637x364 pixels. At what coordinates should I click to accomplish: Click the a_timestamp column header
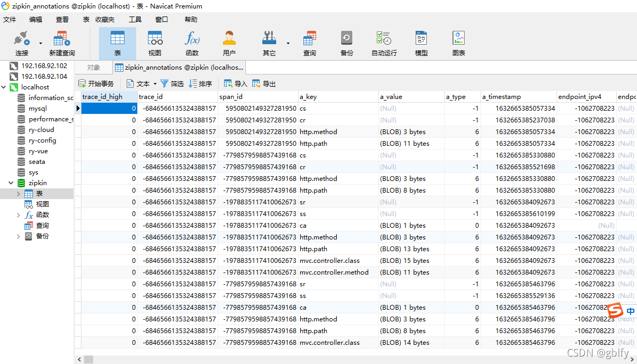(x=519, y=97)
